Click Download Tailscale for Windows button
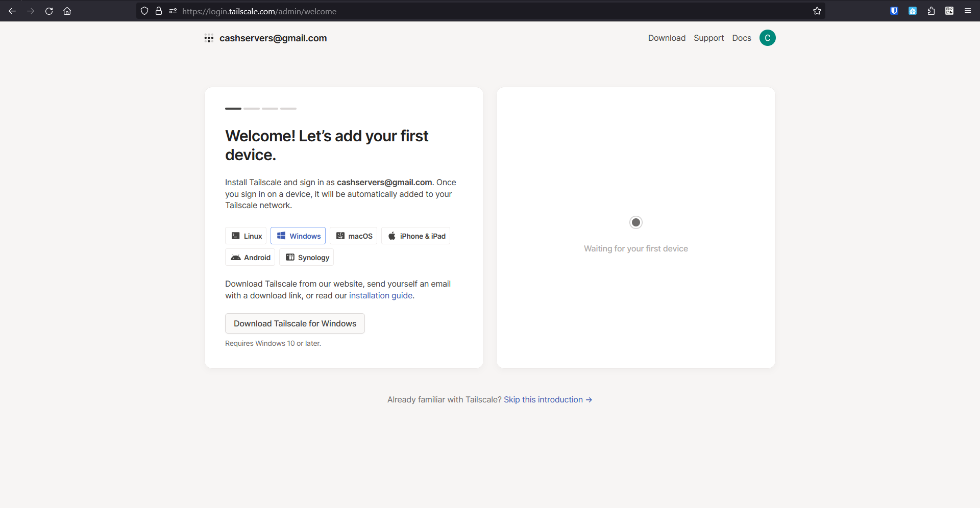The image size is (980, 508). point(295,323)
